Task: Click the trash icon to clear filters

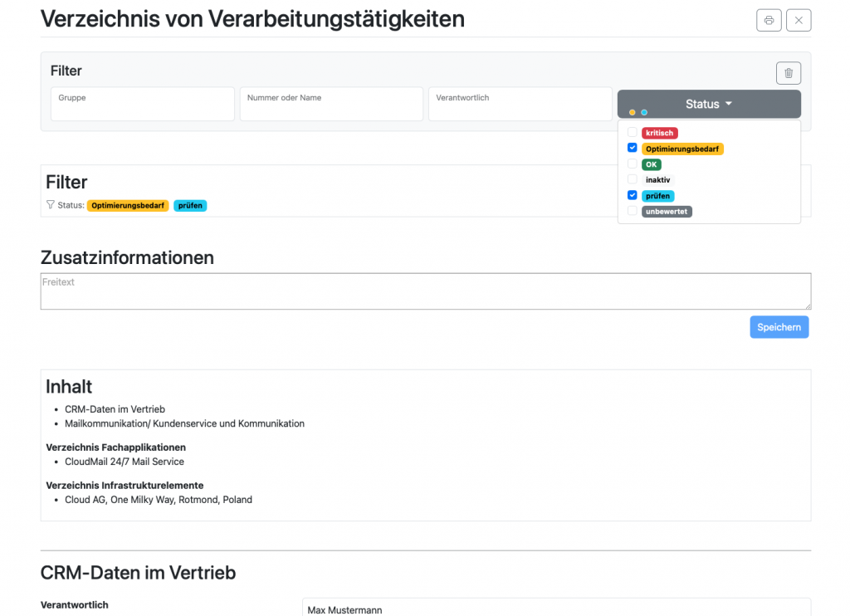Action: point(789,73)
